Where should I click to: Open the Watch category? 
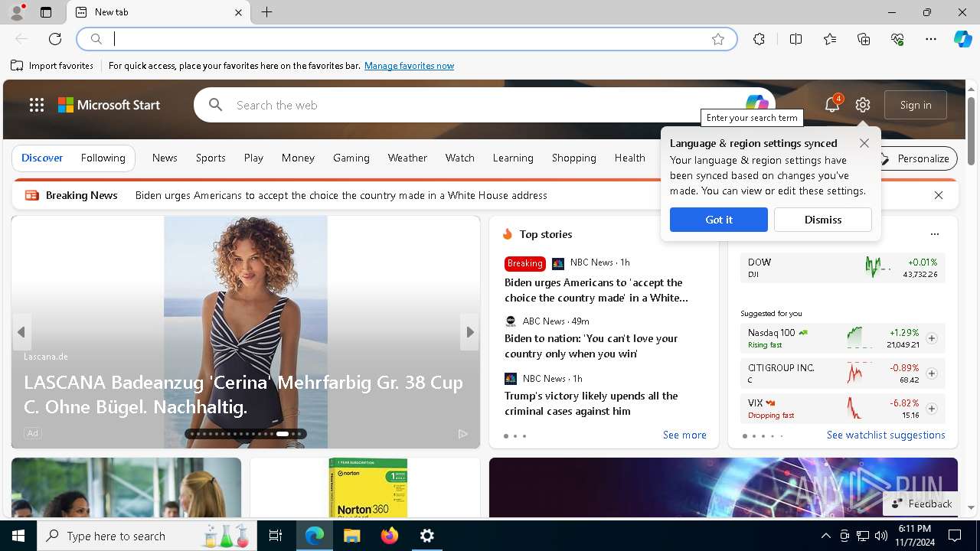click(460, 158)
